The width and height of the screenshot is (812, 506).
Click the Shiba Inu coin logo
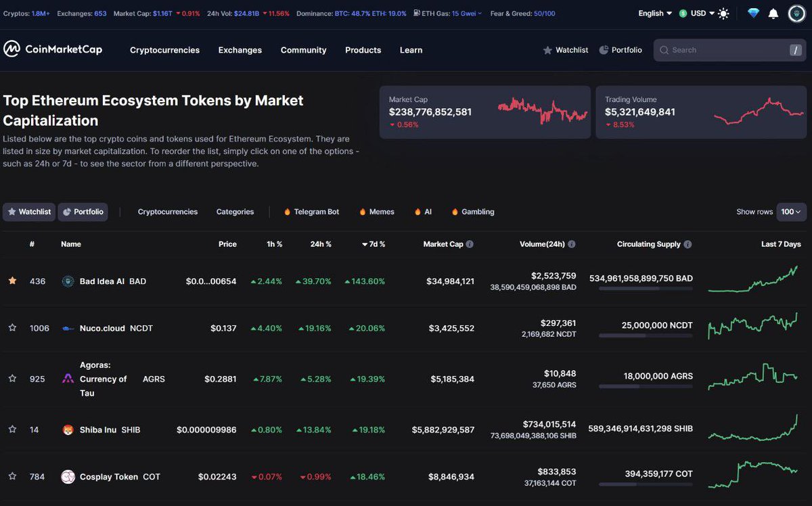68,430
